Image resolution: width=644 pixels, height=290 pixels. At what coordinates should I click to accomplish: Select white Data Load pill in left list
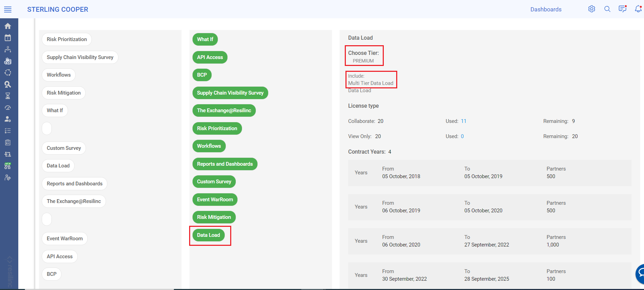58,166
